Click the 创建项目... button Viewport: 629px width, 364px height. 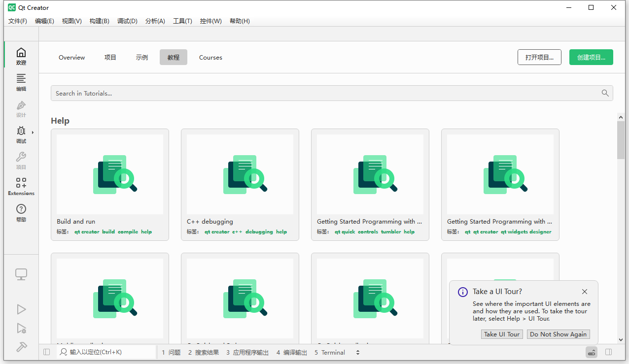coord(591,57)
